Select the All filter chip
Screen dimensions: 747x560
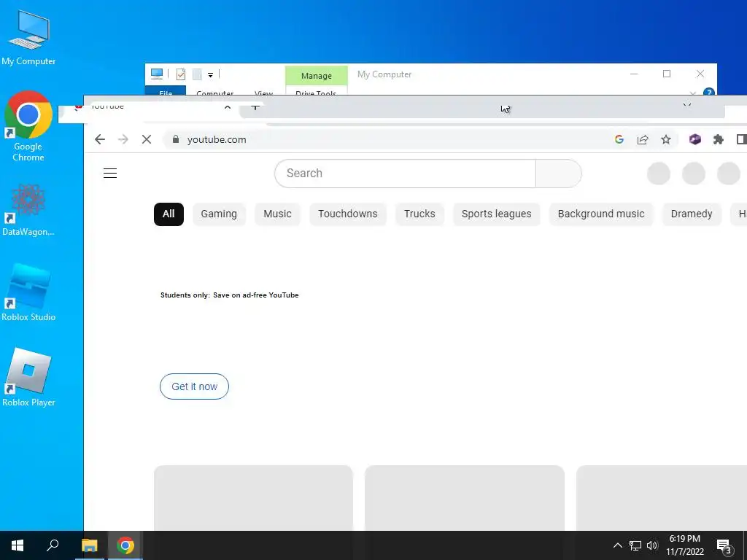tap(169, 214)
